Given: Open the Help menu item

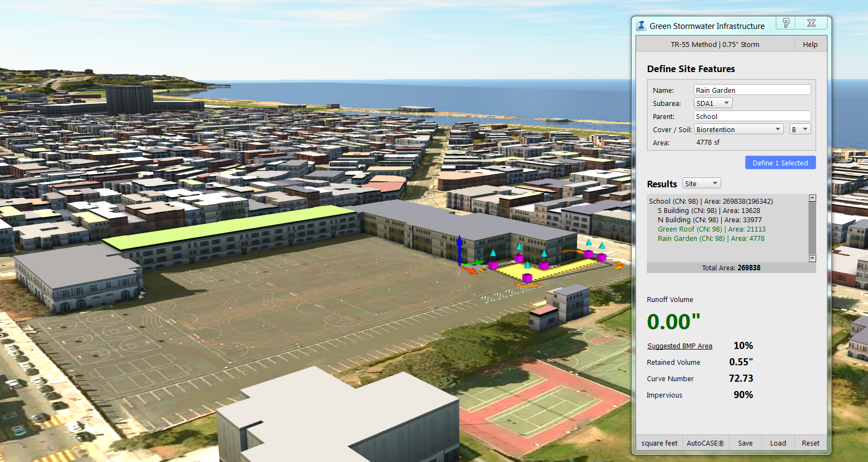Looking at the screenshot, I should (810, 44).
